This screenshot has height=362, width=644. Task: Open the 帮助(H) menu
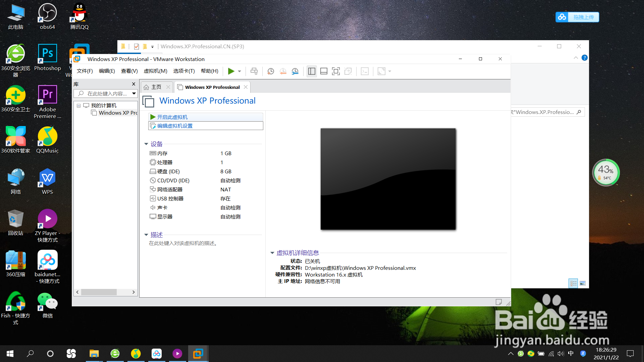[x=209, y=71]
